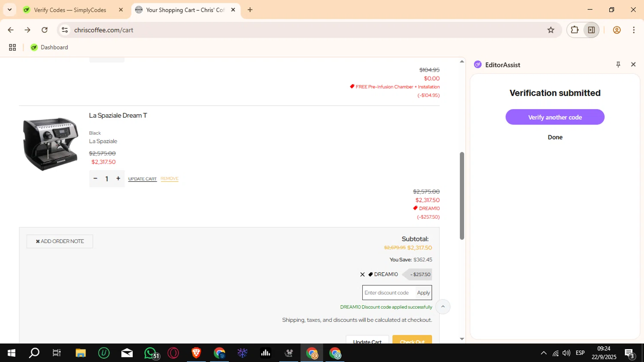Click page scrollbar up arrow

[x=462, y=61]
